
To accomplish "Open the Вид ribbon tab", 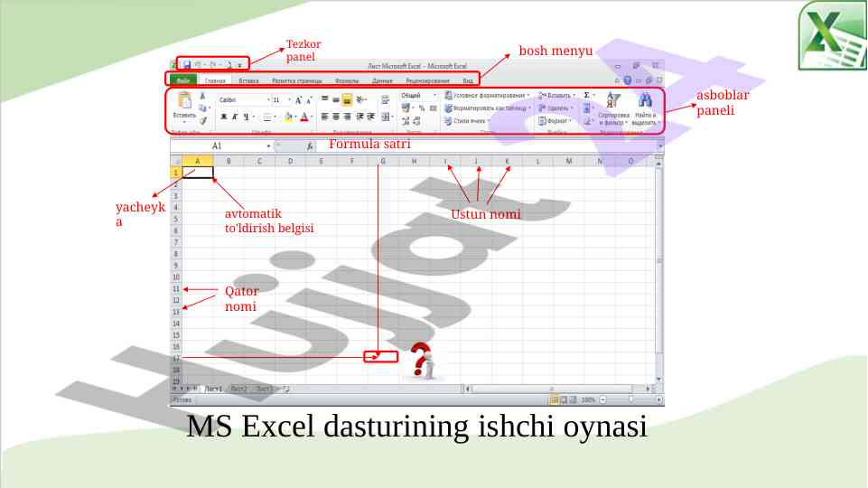I will 468,80.
